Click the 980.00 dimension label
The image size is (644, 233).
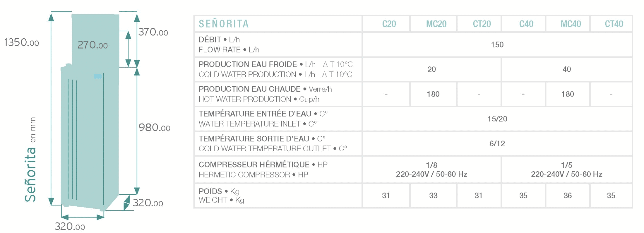pyautogui.click(x=154, y=128)
